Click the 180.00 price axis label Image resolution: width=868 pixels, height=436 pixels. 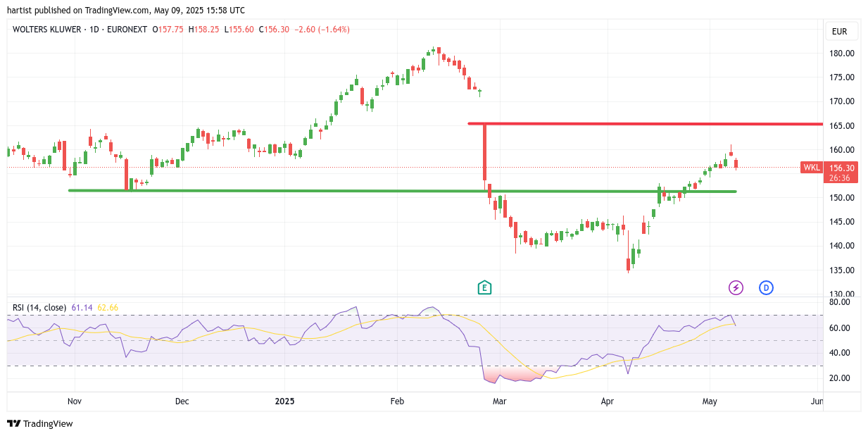click(842, 54)
